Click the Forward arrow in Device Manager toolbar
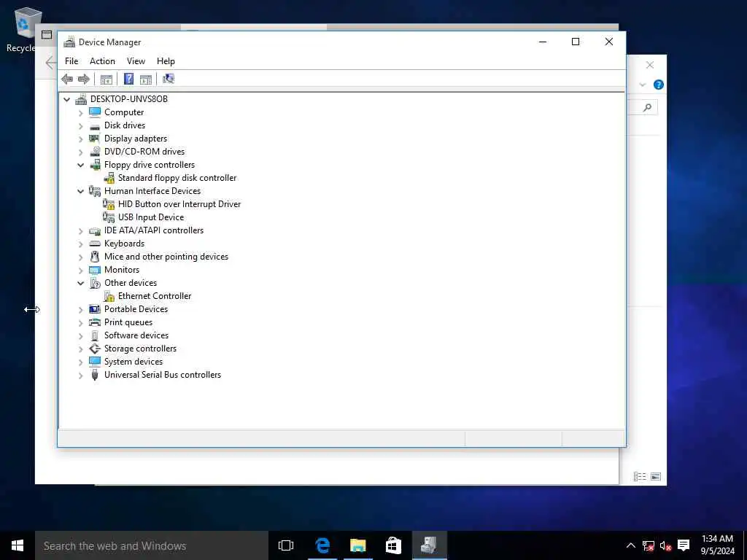The image size is (747, 560). click(x=84, y=79)
